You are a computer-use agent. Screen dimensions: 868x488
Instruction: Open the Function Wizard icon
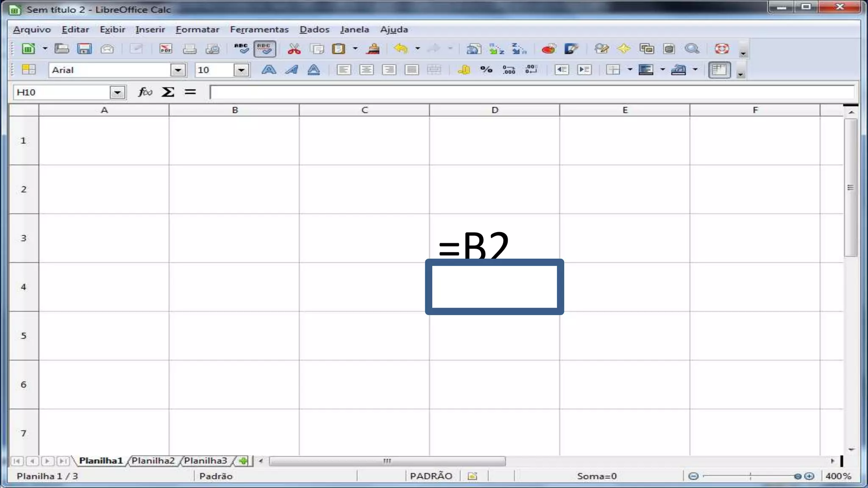(x=145, y=92)
